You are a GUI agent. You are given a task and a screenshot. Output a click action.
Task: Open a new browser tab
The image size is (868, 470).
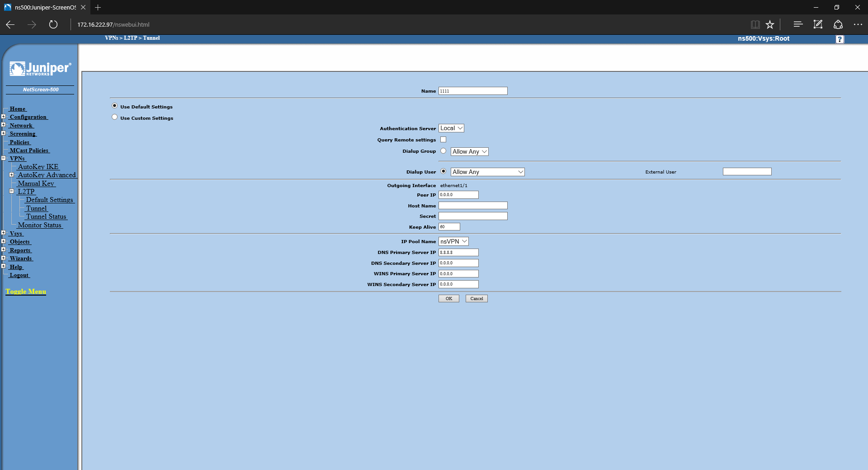coord(98,7)
